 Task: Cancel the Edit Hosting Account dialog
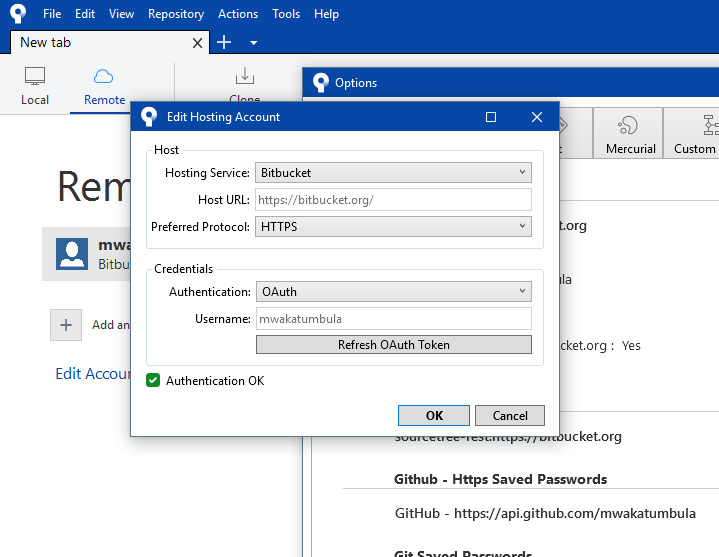point(510,415)
